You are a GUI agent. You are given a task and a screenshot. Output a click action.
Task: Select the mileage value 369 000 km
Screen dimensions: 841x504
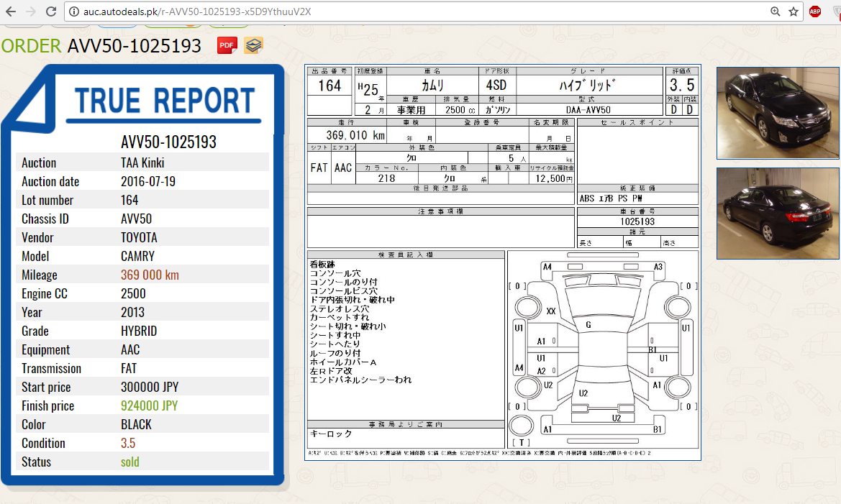tap(150, 275)
